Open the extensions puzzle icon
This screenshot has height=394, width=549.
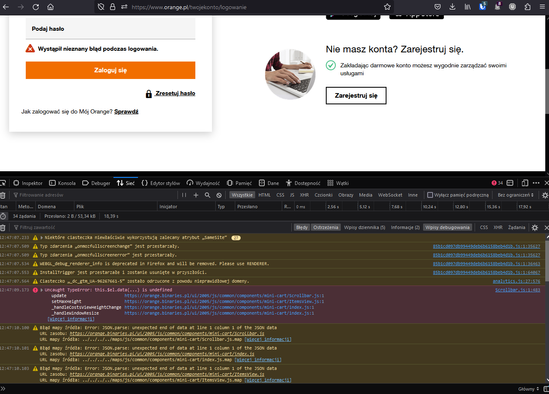pyautogui.click(x=528, y=7)
